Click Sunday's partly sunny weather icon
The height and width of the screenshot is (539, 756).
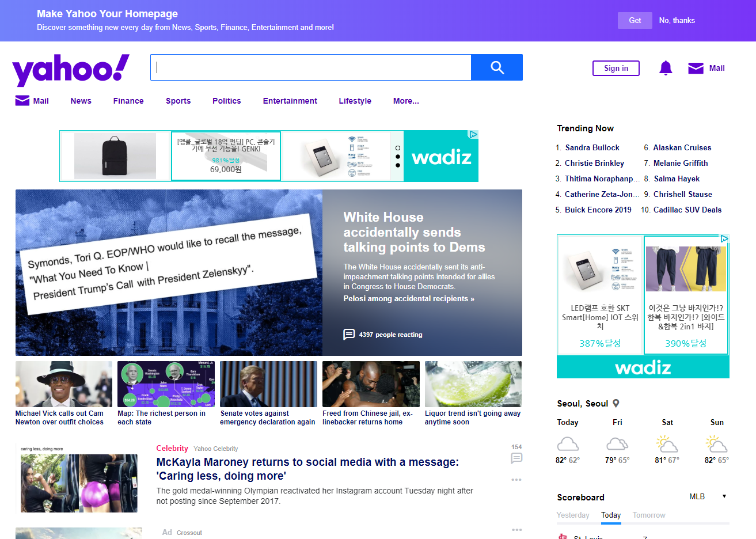point(716,444)
